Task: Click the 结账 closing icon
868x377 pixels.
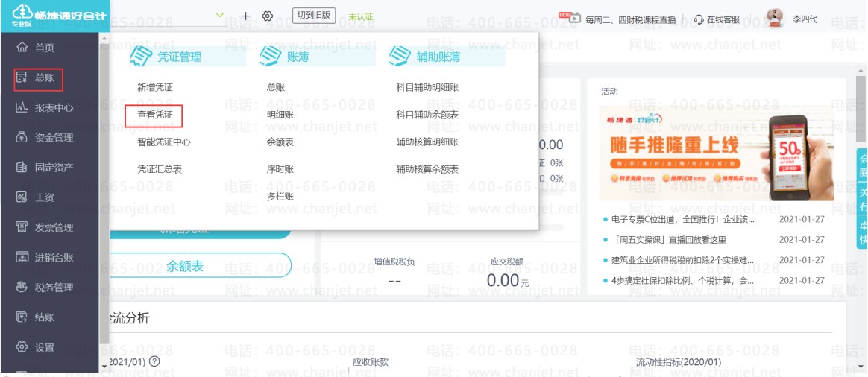Action: coord(22,317)
